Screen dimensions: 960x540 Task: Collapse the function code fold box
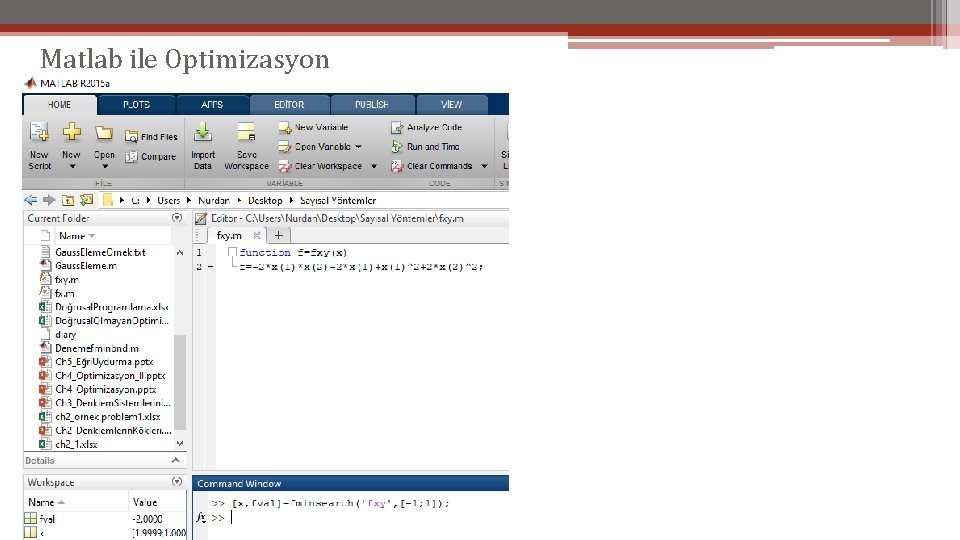(x=232, y=252)
